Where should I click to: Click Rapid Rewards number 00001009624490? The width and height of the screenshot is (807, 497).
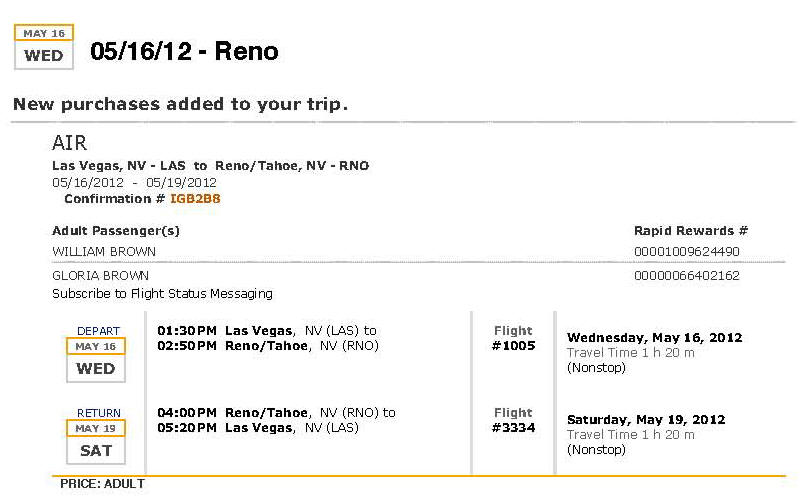click(x=687, y=252)
